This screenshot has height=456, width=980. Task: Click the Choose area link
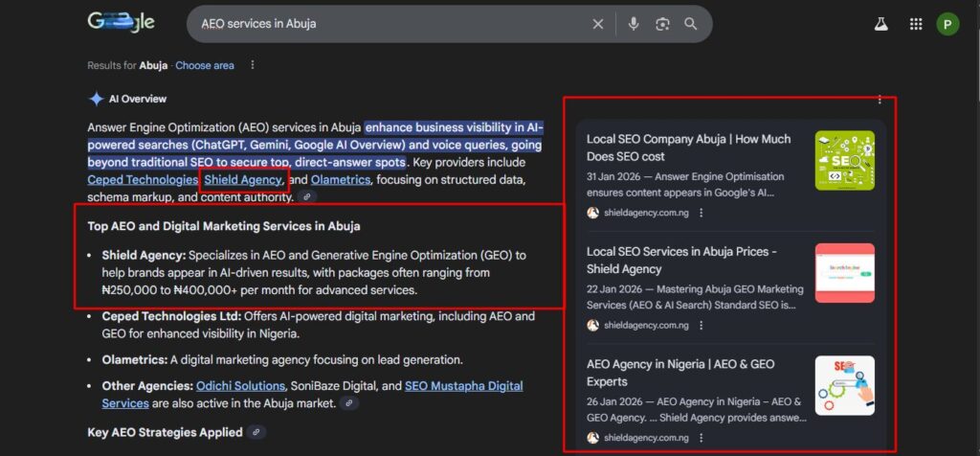coord(205,65)
